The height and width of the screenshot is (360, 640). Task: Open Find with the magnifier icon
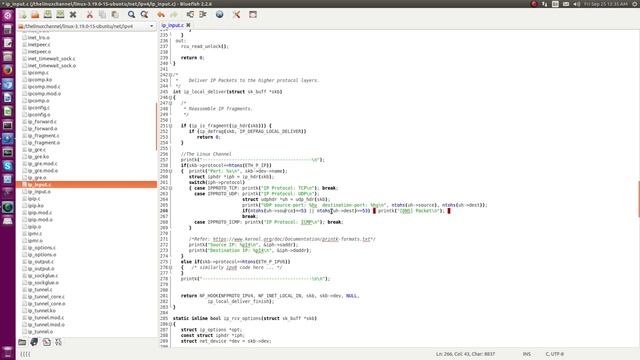click(131, 15)
